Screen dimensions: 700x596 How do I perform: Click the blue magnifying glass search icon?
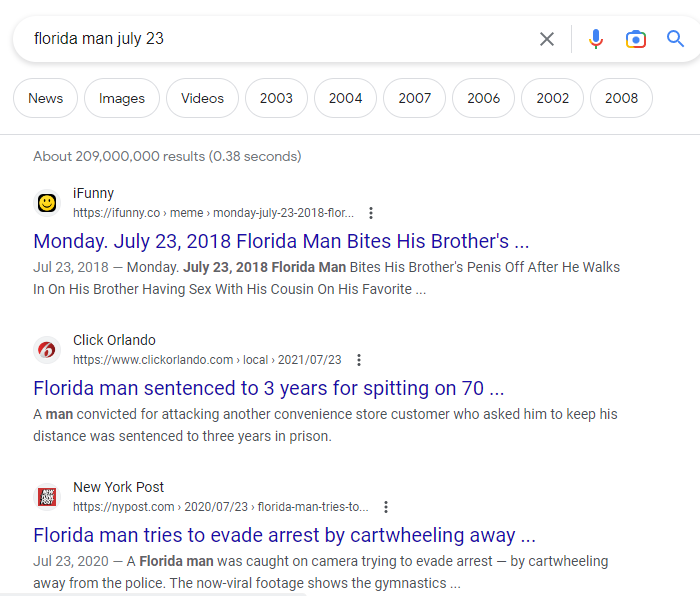(x=675, y=39)
